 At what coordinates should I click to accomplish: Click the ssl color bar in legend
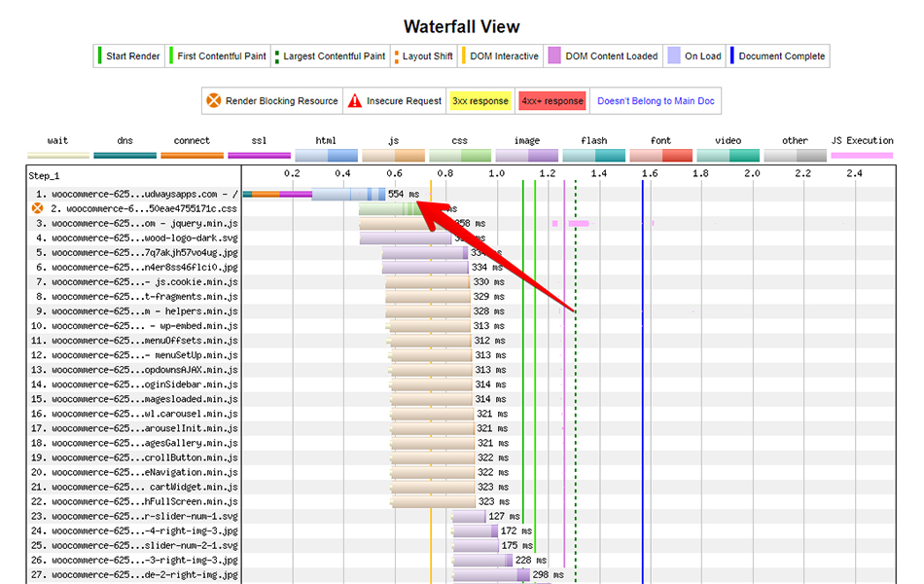(x=259, y=155)
